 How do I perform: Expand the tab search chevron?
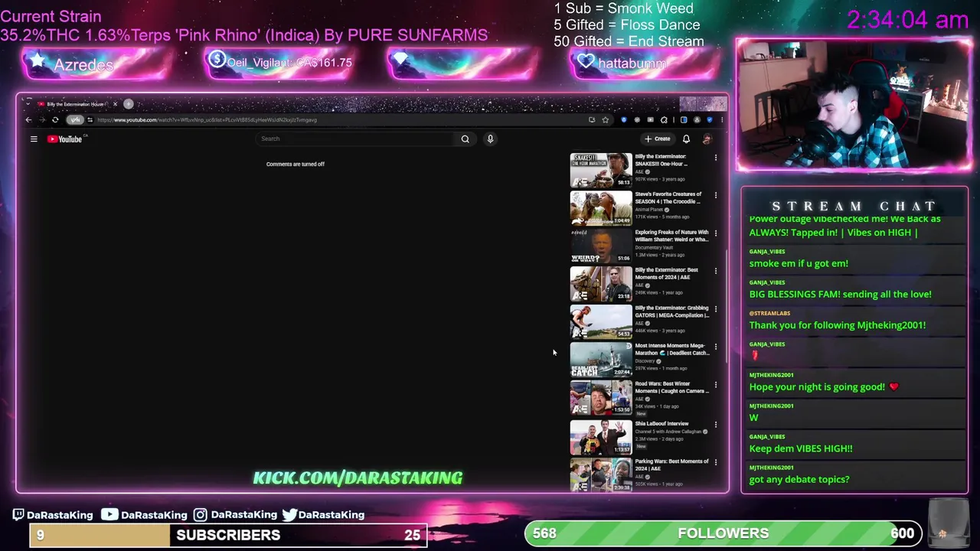point(28,104)
